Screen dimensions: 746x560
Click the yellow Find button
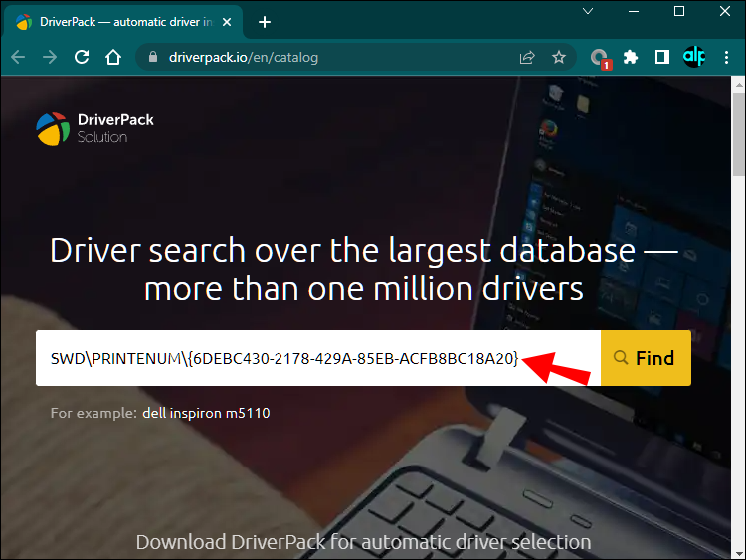tap(647, 358)
